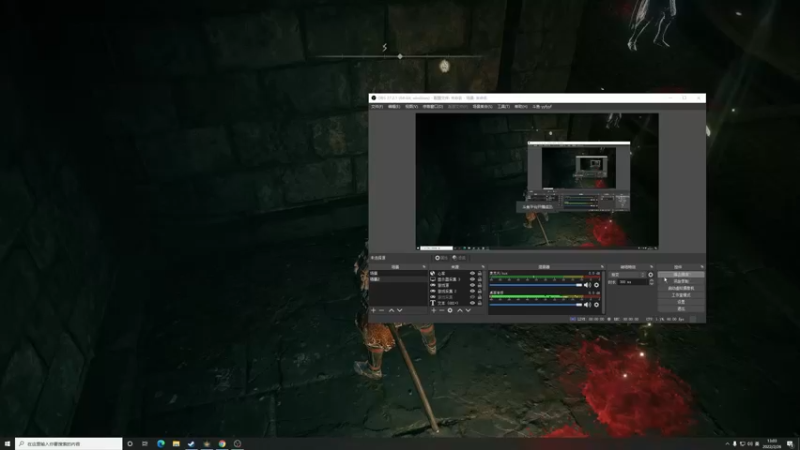
Task: Click the Start Recording button in Controls
Action: click(681, 281)
